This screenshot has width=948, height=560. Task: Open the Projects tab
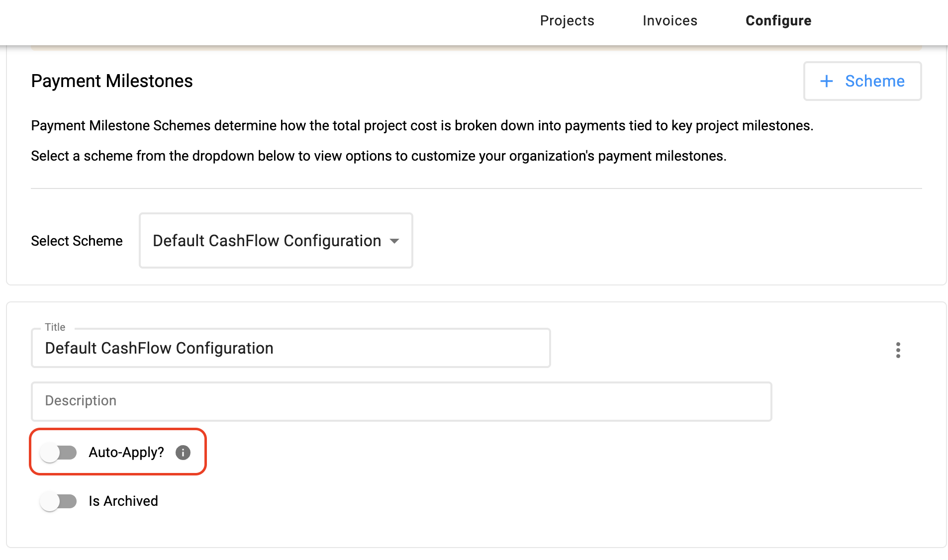click(x=567, y=21)
